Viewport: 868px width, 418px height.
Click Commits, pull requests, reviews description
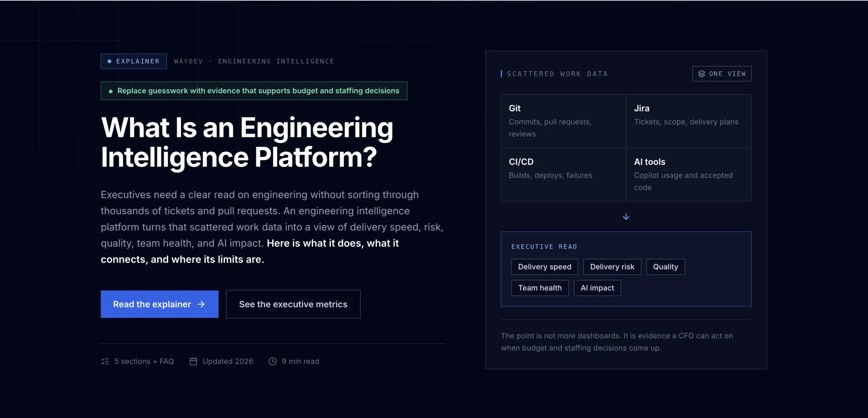[550, 128]
